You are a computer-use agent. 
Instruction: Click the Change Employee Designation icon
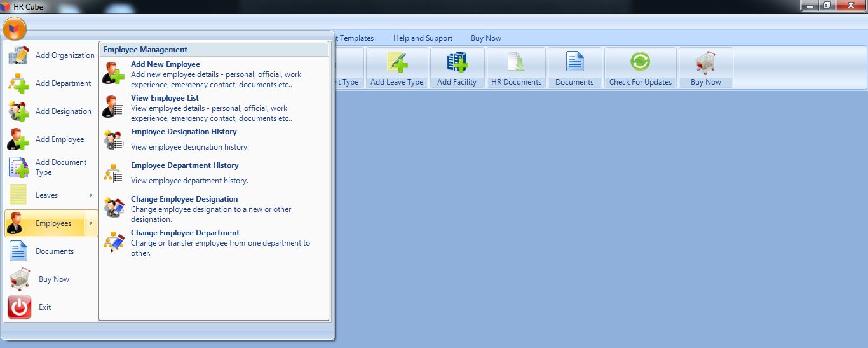(x=114, y=208)
